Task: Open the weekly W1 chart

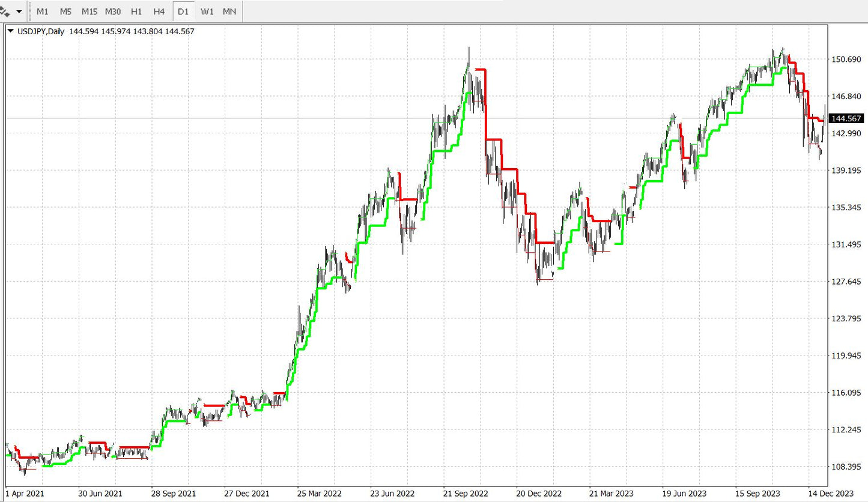Action: [x=207, y=11]
